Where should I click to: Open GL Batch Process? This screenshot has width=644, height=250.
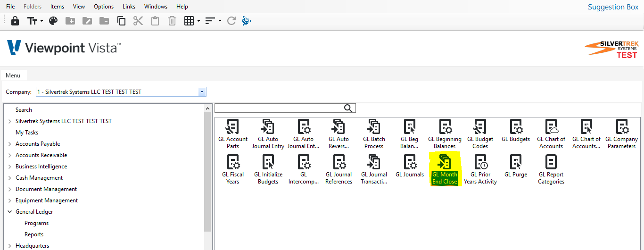tap(374, 134)
